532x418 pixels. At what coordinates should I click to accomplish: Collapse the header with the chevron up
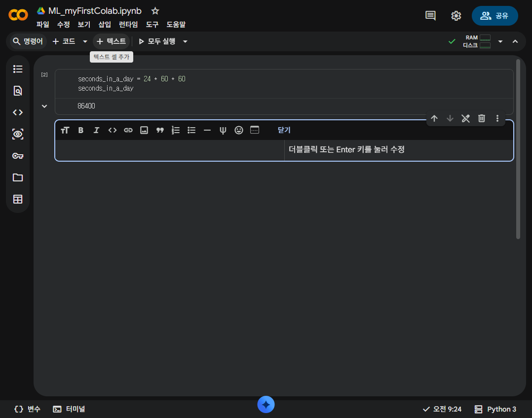point(515,41)
